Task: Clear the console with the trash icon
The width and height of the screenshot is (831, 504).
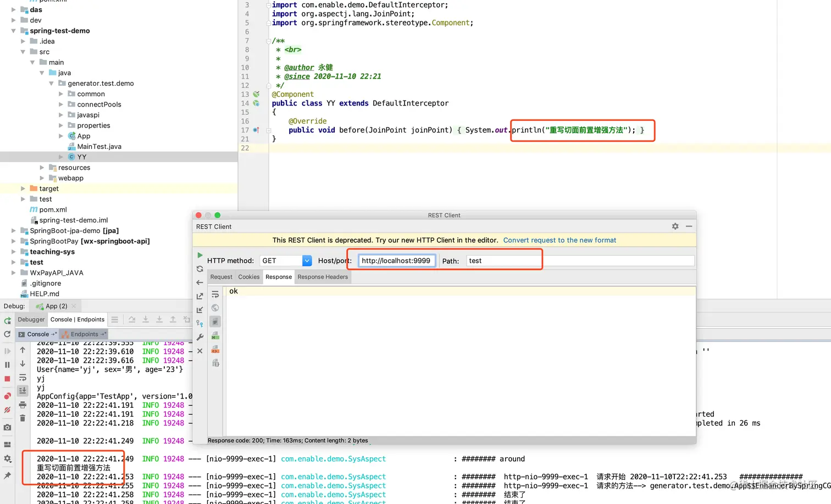Action: click(x=23, y=418)
